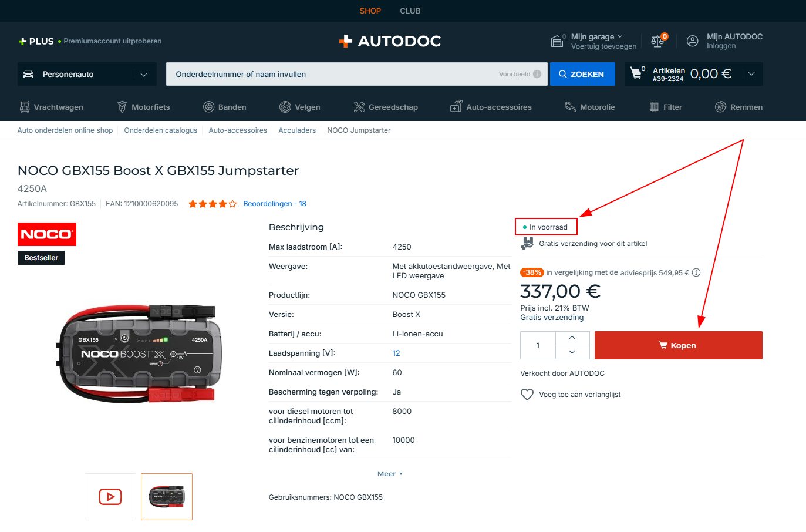Click the Gebruiksnummers: NOCO GBX155 text
This screenshot has height=532, width=806.
[x=326, y=497]
